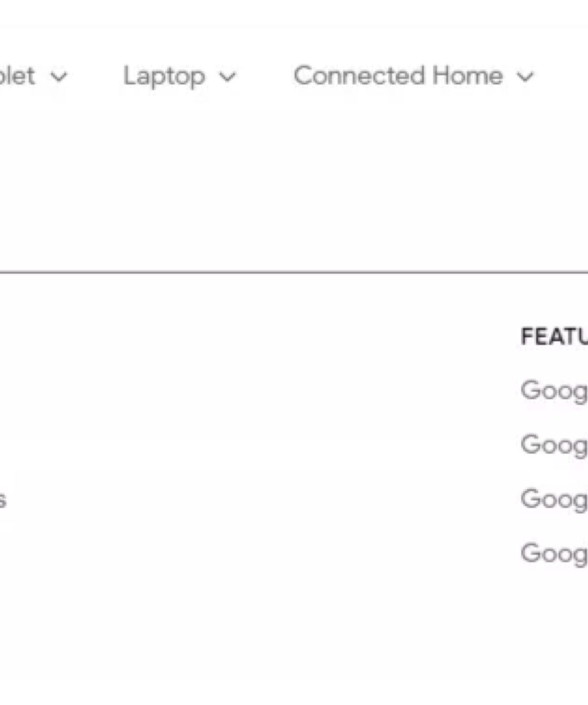Select the fourth 'Goog' featured link
Viewport: 588px width, 705px height.
coord(554,554)
